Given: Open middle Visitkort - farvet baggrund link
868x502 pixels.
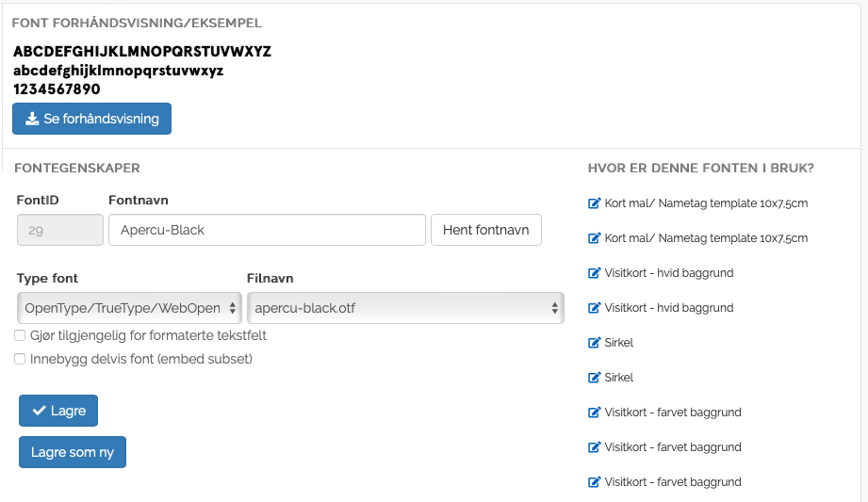Looking at the screenshot, I should 673,447.
